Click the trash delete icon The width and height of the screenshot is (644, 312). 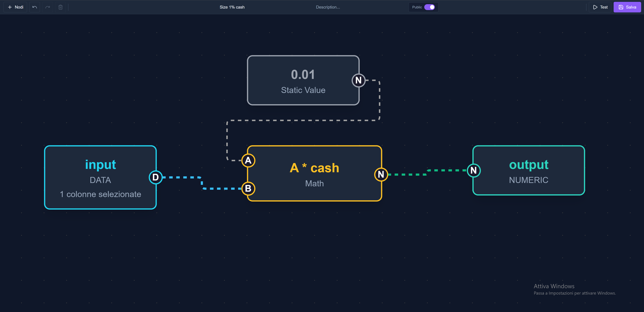coord(61,7)
